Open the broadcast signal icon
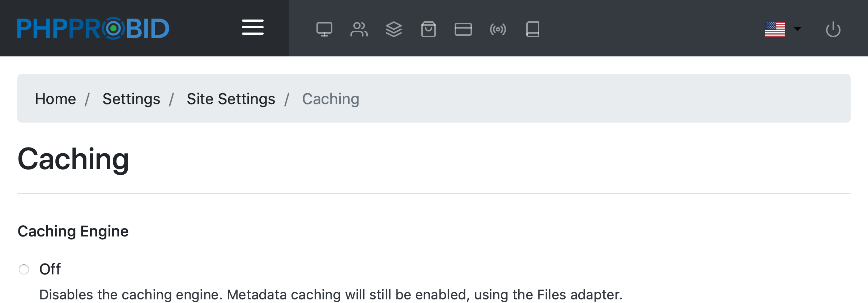This screenshot has height=303, width=868. tap(498, 29)
